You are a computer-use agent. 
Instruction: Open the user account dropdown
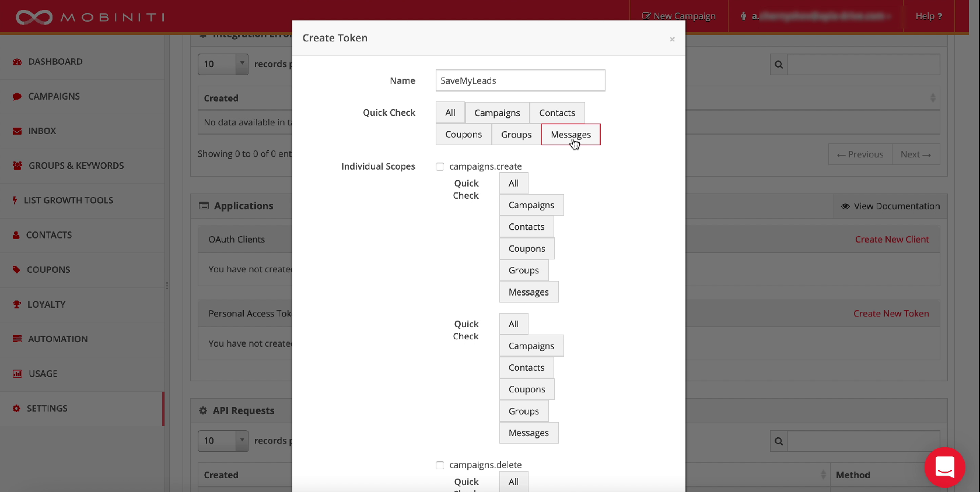pos(815,16)
